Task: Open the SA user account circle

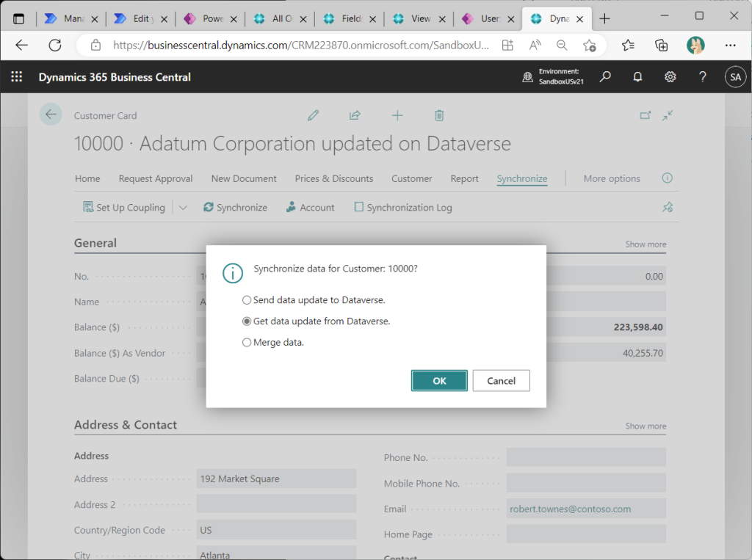Action: [735, 77]
